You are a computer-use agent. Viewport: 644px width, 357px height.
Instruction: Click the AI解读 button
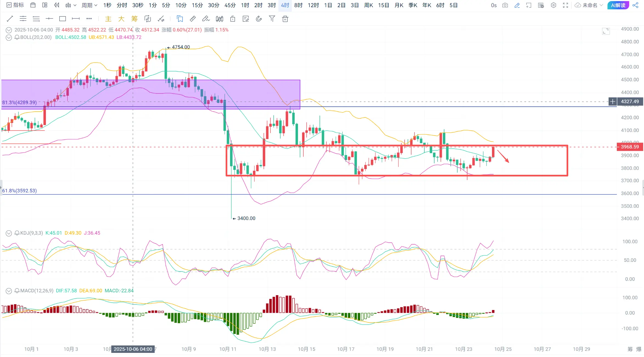pyautogui.click(x=618, y=5)
